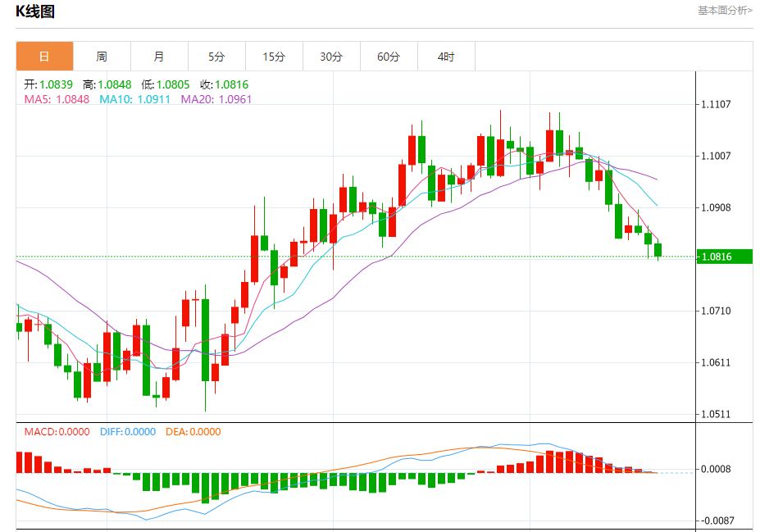This screenshot has width=760, height=532.
Task: Click the last green candlestick on chart
Action: pos(658,250)
